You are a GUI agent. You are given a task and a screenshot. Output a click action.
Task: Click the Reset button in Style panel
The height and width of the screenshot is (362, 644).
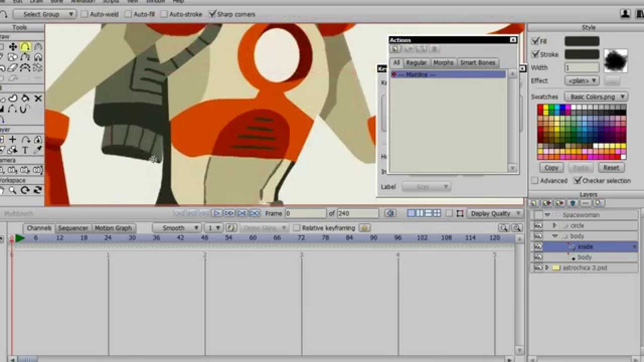tap(611, 167)
